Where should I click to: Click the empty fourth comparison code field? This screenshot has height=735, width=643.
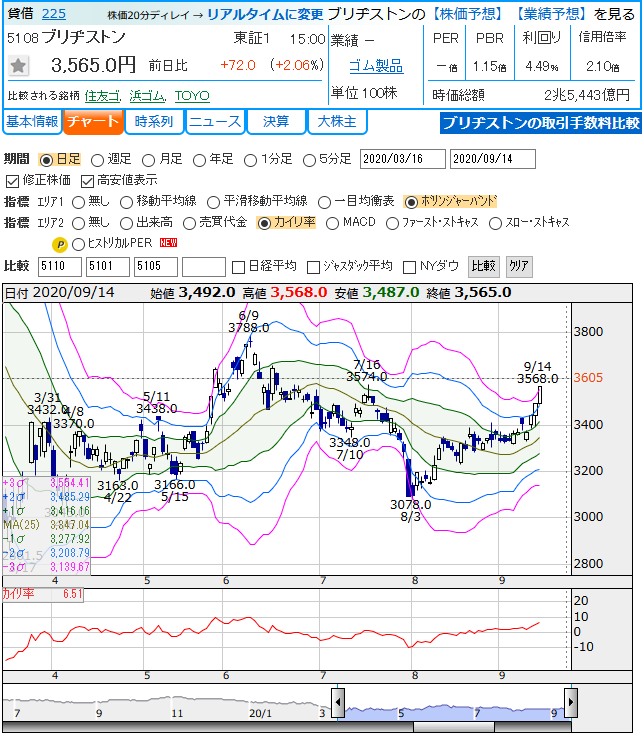204,267
